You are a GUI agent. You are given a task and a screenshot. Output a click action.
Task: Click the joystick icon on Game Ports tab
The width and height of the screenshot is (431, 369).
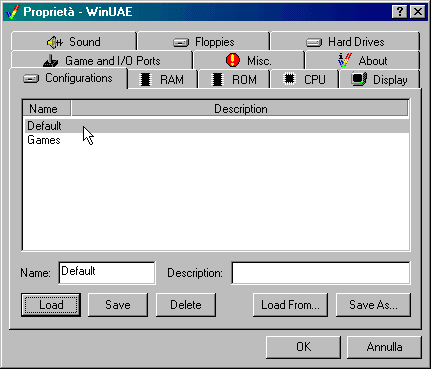51,61
